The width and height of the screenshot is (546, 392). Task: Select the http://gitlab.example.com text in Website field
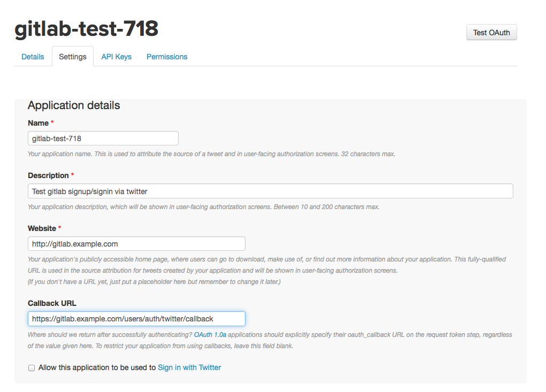point(75,243)
